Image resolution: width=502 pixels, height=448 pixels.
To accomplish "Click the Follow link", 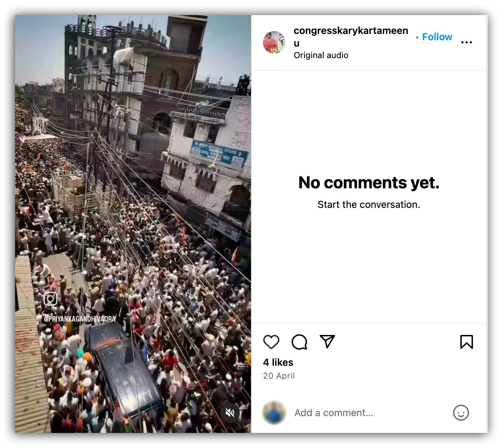I will 437,37.
